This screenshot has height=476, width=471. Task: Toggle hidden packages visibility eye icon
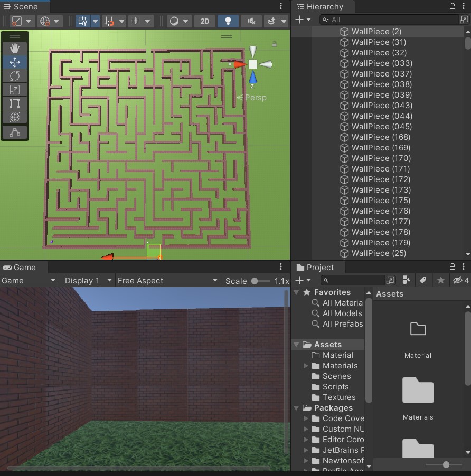click(x=460, y=280)
